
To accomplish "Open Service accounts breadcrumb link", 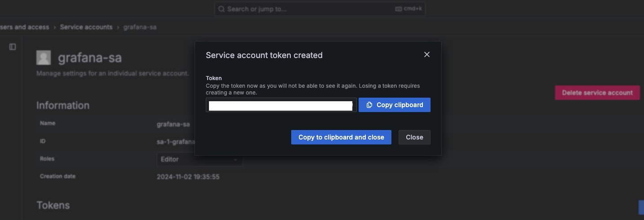I will tap(86, 27).
